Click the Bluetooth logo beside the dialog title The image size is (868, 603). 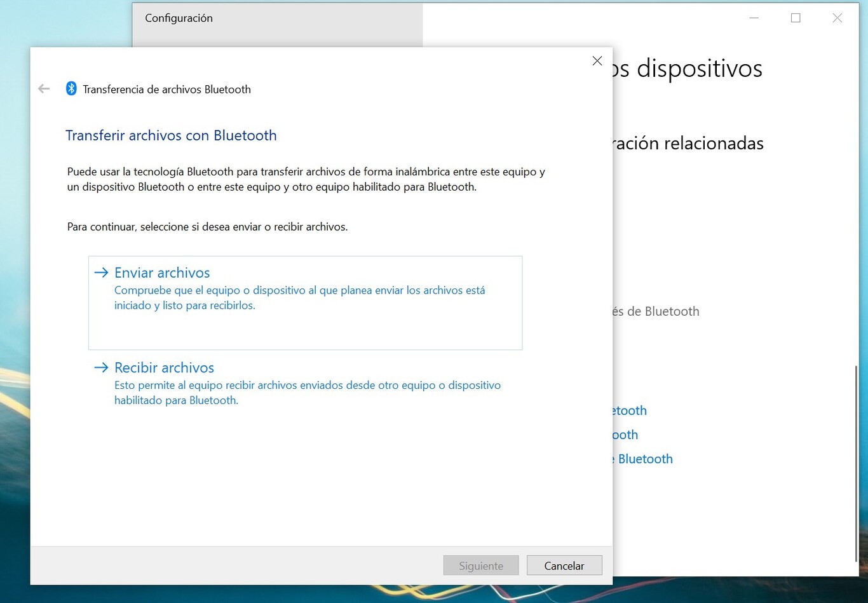(x=71, y=88)
